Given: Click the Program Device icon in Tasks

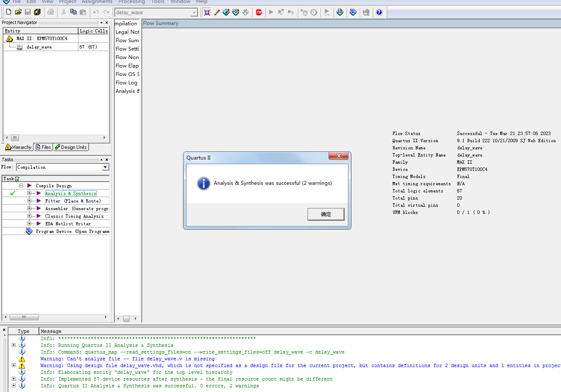Looking at the screenshot, I should (29, 231).
